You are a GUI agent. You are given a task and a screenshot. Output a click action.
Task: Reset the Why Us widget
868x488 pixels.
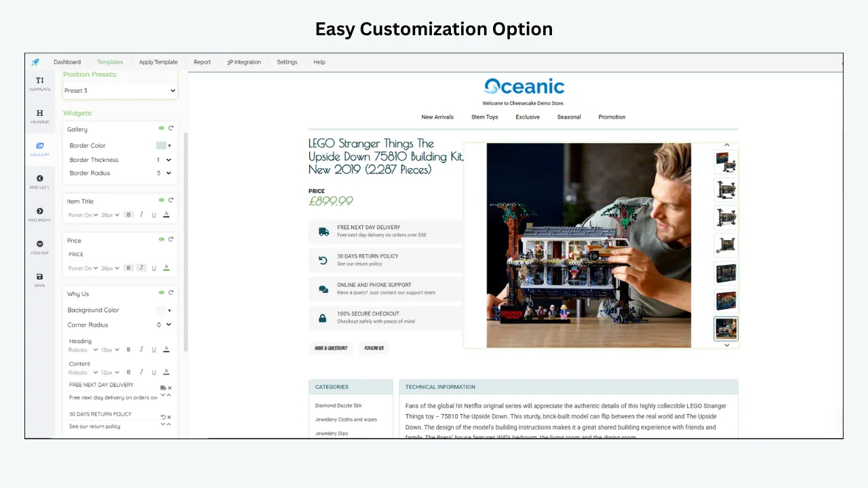click(x=171, y=293)
